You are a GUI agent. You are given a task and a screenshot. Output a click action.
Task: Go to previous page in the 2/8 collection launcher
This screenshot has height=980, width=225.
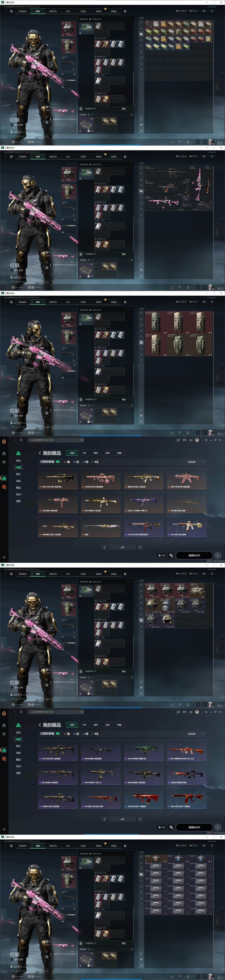tap(105, 819)
